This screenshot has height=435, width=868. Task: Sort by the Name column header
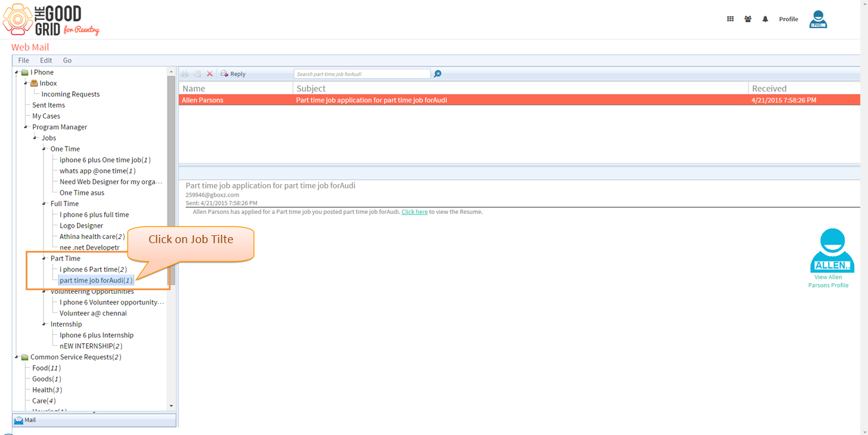(236, 88)
